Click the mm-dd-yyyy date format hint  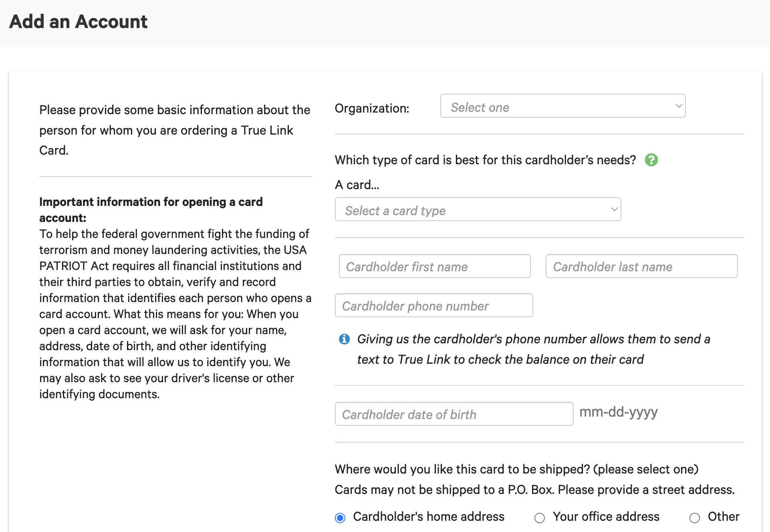(619, 412)
